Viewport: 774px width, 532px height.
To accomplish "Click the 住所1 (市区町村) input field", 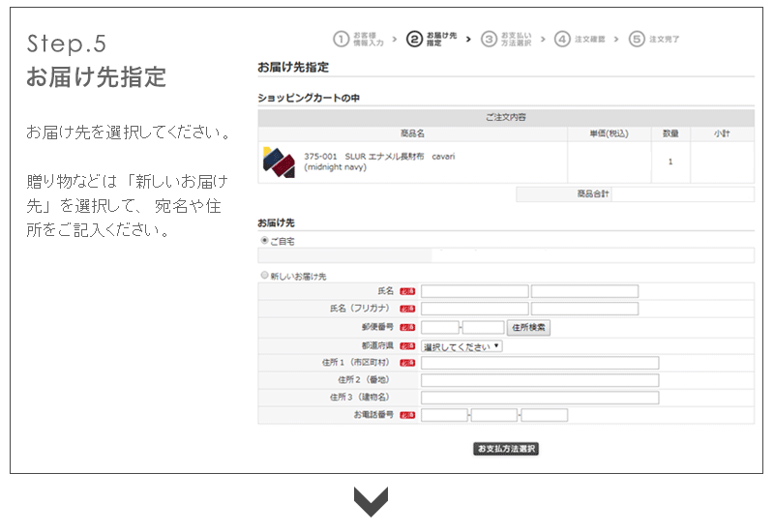I will tap(539, 363).
